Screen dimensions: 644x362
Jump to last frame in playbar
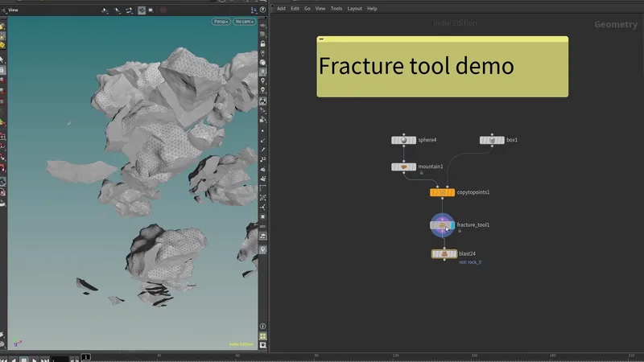point(44,360)
